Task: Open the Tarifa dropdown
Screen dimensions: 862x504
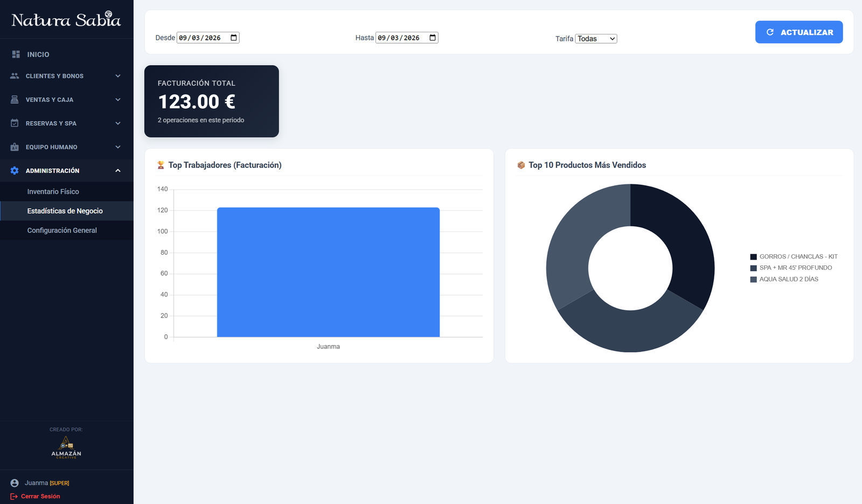Action: [596, 39]
